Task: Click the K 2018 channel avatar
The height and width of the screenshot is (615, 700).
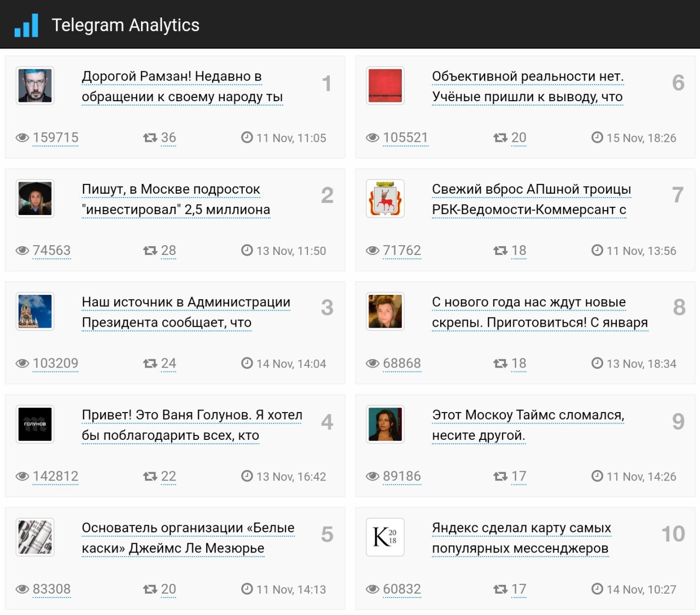Action: click(x=385, y=537)
